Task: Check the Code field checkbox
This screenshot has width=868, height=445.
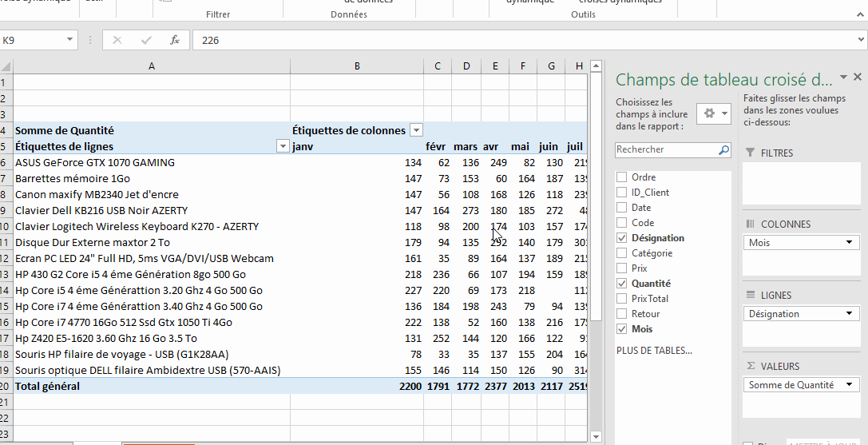Action: [622, 222]
